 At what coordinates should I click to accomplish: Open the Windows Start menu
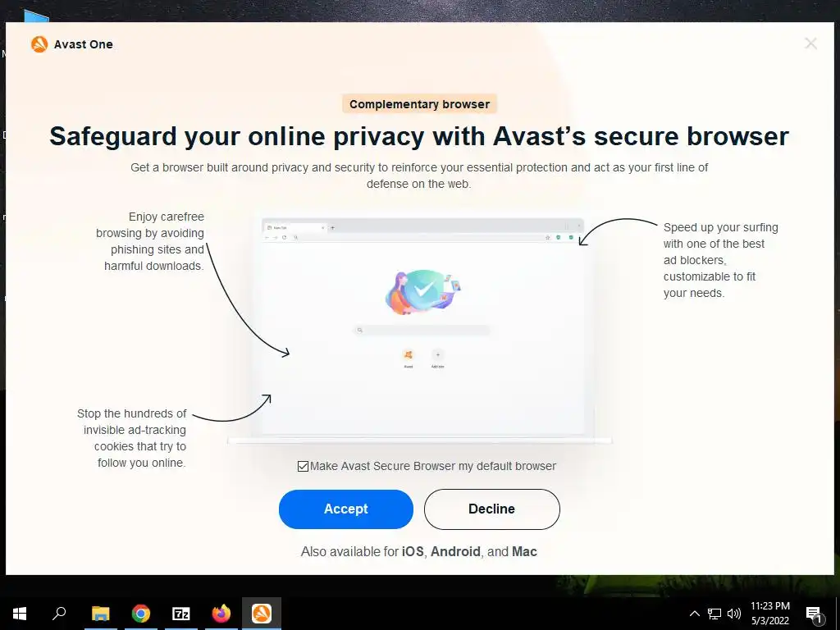click(20, 614)
